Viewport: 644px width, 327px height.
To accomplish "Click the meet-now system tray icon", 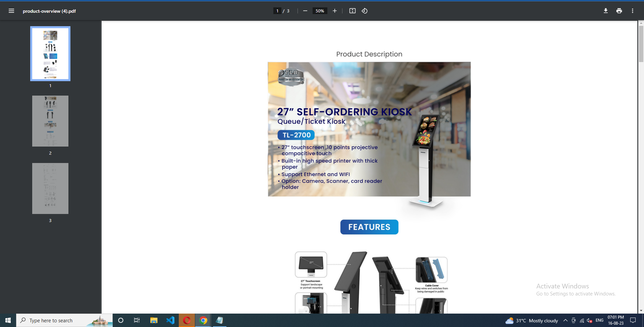I will click(574, 320).
